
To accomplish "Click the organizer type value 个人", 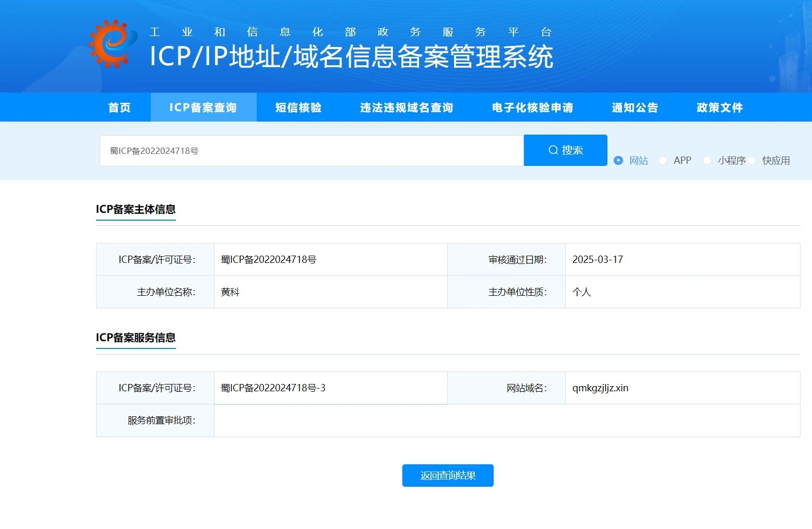I will click(581, 292).
